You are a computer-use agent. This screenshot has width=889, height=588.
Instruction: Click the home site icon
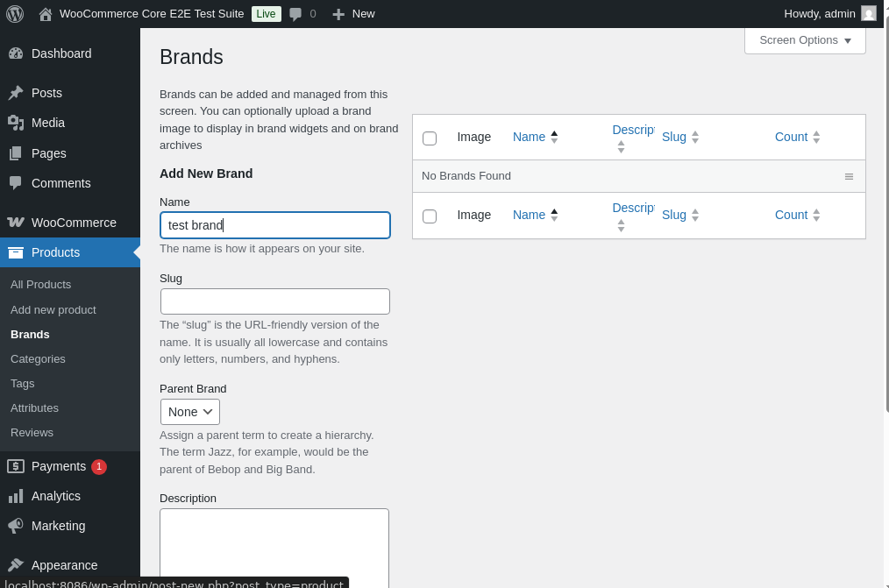46,14
